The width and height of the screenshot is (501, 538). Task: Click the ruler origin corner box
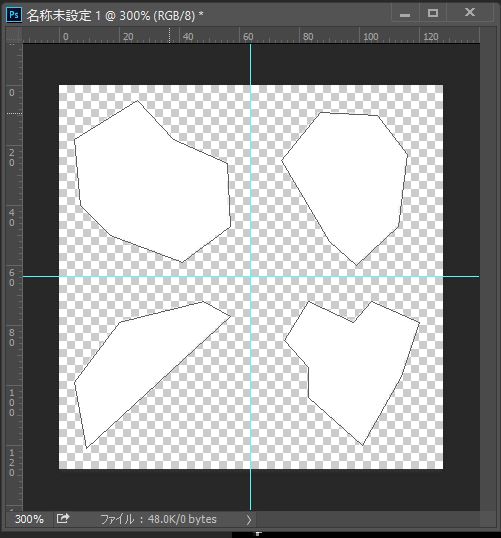[x=14, y=35]
